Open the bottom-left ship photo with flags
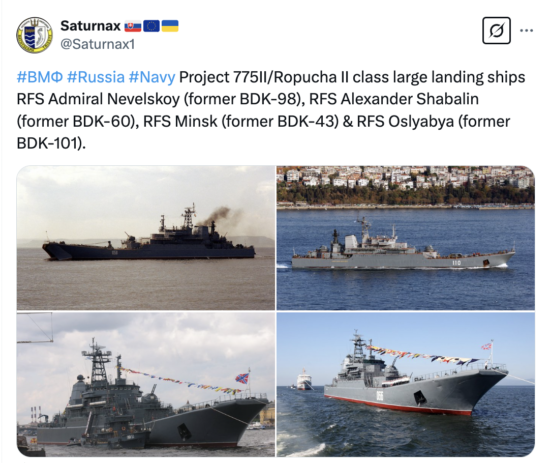This screenshot has height=463, width=550. click(146, 384)
